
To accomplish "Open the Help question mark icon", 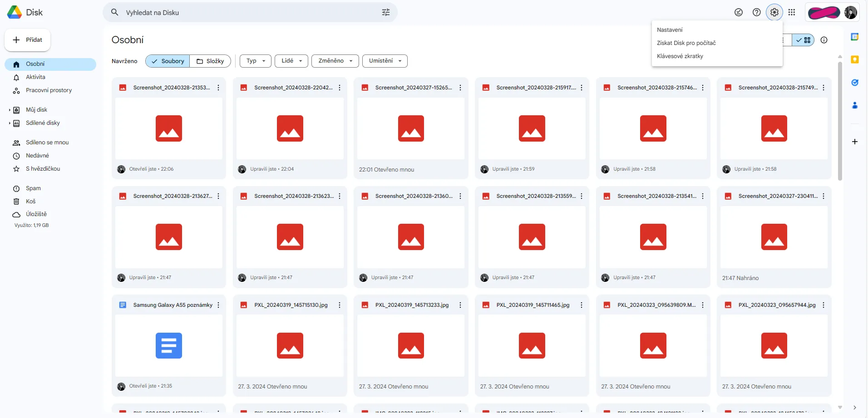I will coord(756,13).
